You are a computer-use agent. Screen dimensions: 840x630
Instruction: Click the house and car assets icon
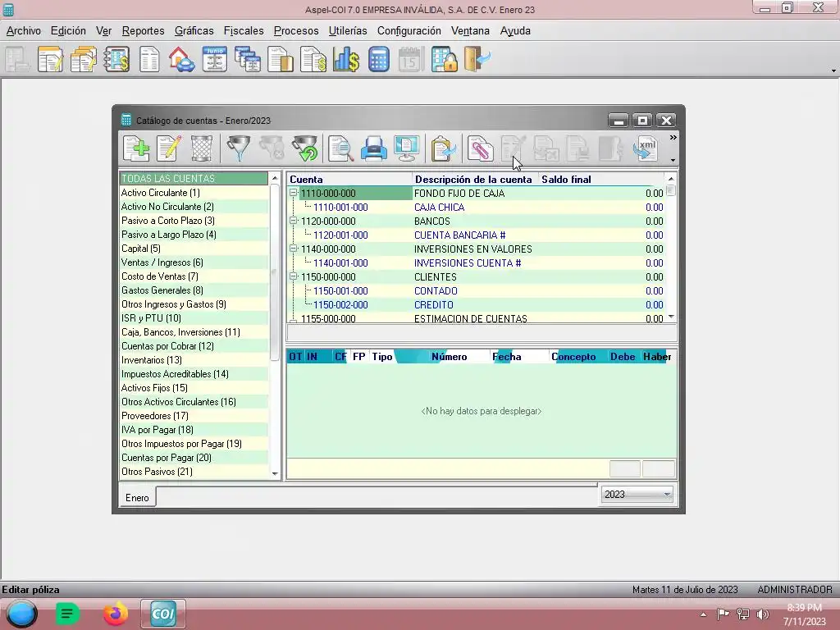point(181,59)
